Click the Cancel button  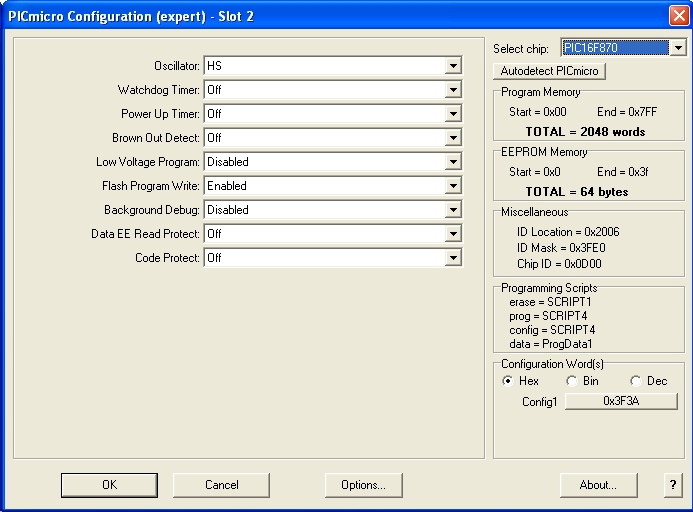pyautogui.click(x=221, y=485)
